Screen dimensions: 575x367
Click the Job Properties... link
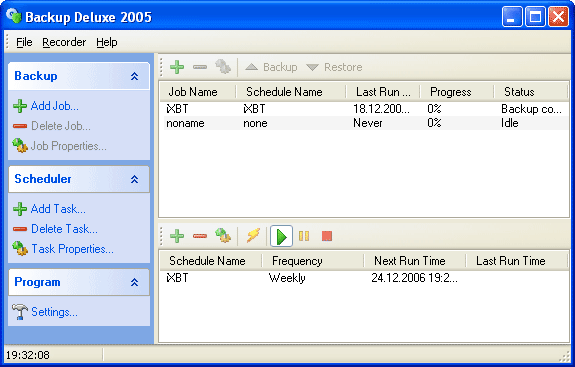tap(69, 146)
